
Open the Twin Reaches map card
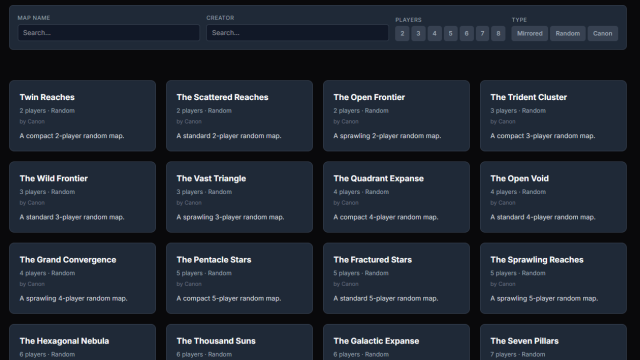82,116
